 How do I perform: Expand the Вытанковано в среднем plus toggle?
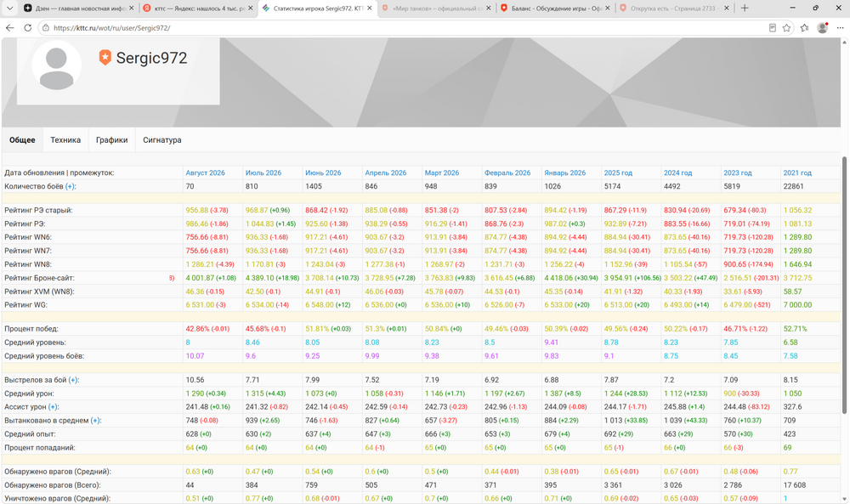click(96, 421)
